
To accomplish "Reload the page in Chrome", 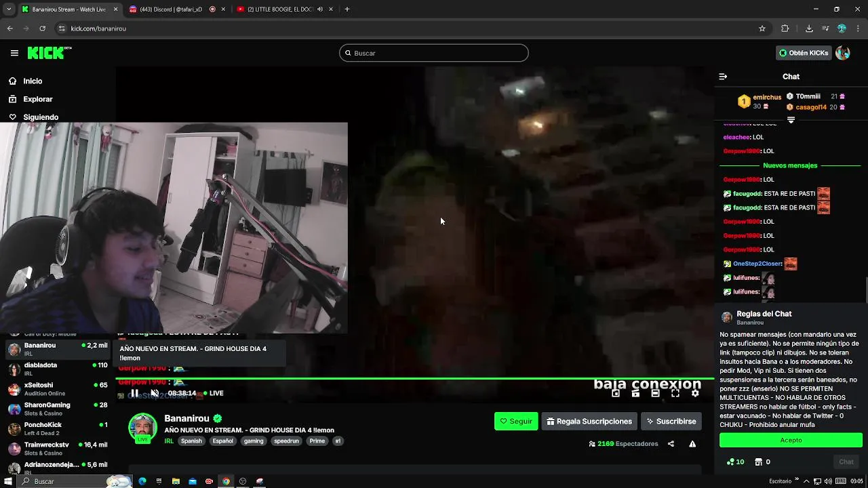I will 42,28.
